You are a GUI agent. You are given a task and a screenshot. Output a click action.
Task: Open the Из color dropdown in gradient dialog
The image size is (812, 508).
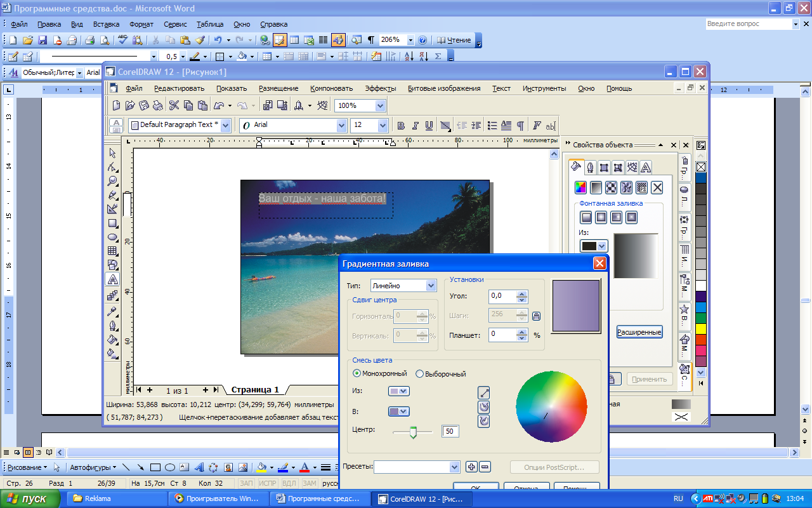[x=399, y=391]
